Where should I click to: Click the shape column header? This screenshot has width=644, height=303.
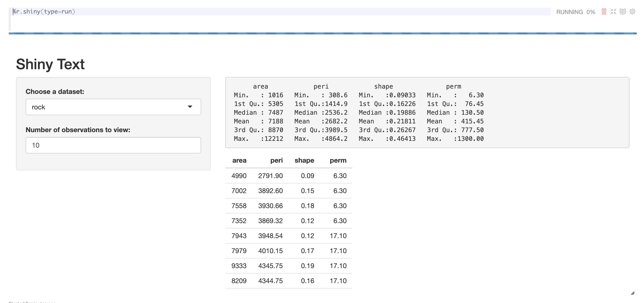pyautogui.click(x=304, y=160)
